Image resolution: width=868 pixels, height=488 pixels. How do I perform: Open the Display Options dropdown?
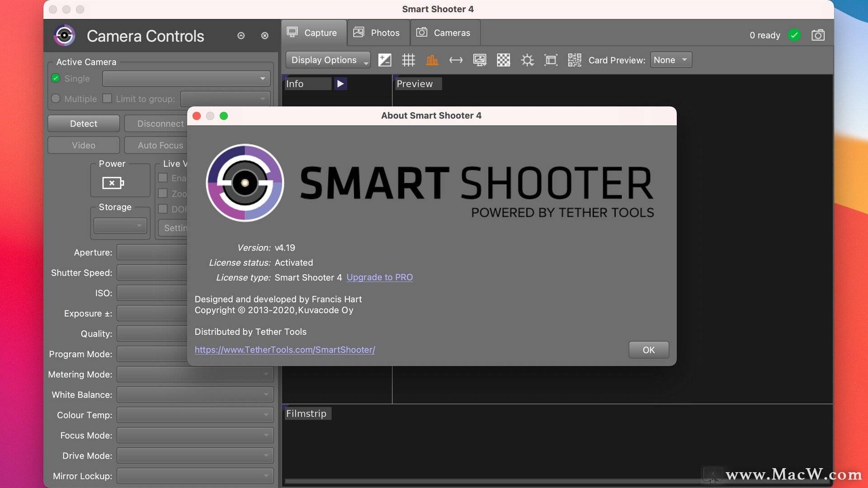(328, 60)
